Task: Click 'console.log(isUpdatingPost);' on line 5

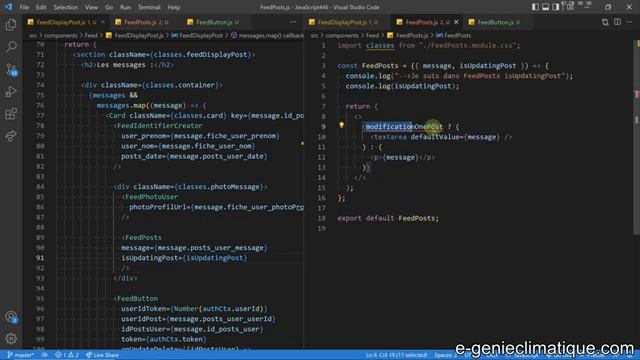Action: click(402, 86)
